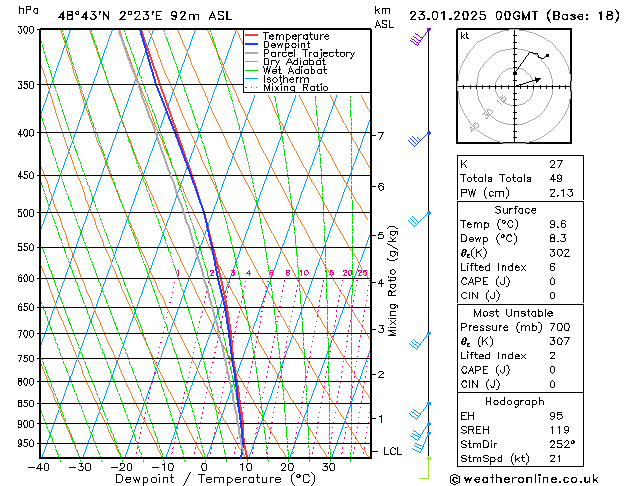Image resolution: width=629 pixels, height=486 pixels.
Task: Click the LCL marker on the height axis
Action: 393,452
